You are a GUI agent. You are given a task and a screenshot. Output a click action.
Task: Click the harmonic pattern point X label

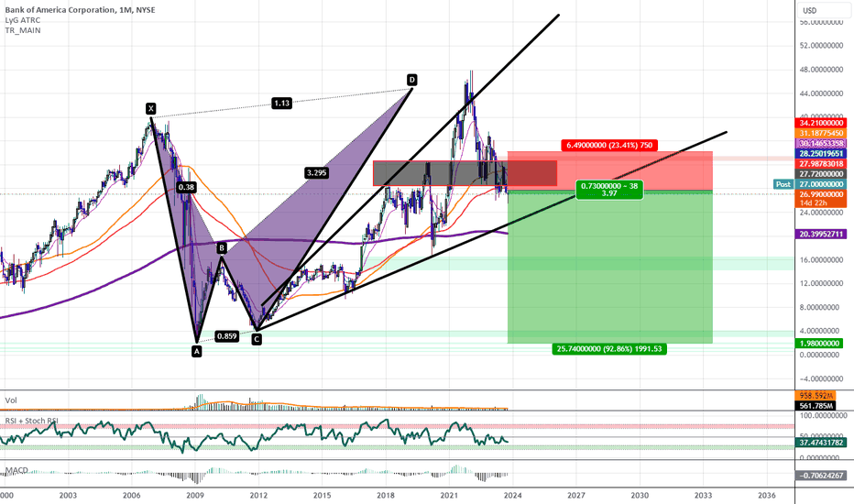(151, 108)
